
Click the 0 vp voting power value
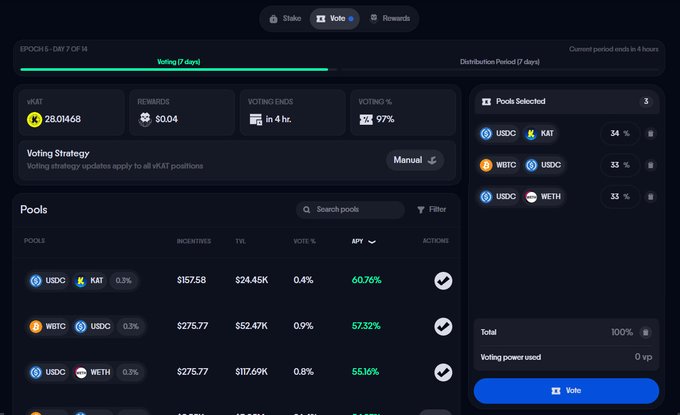click(x=643, y=357)
